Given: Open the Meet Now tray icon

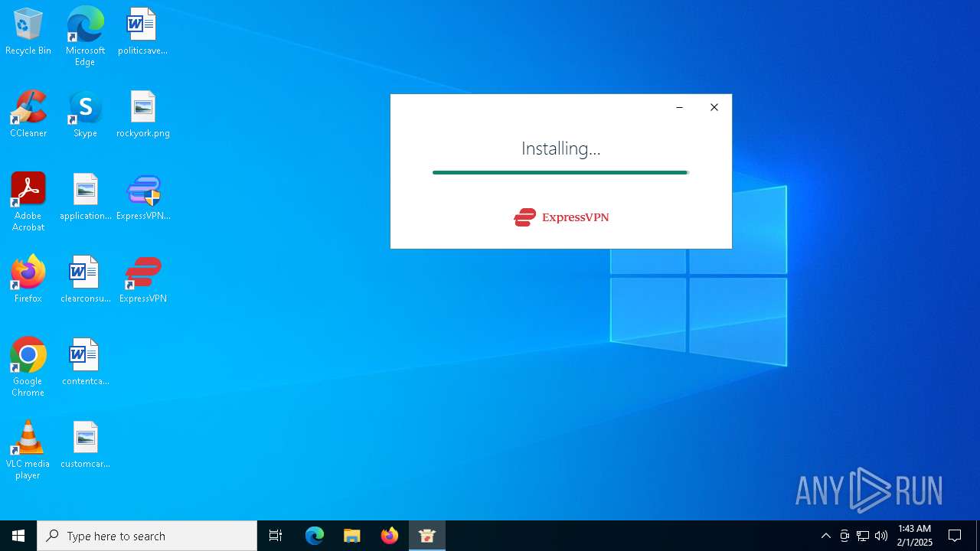Looking at the screenshot, I should [x=844, y=536].
